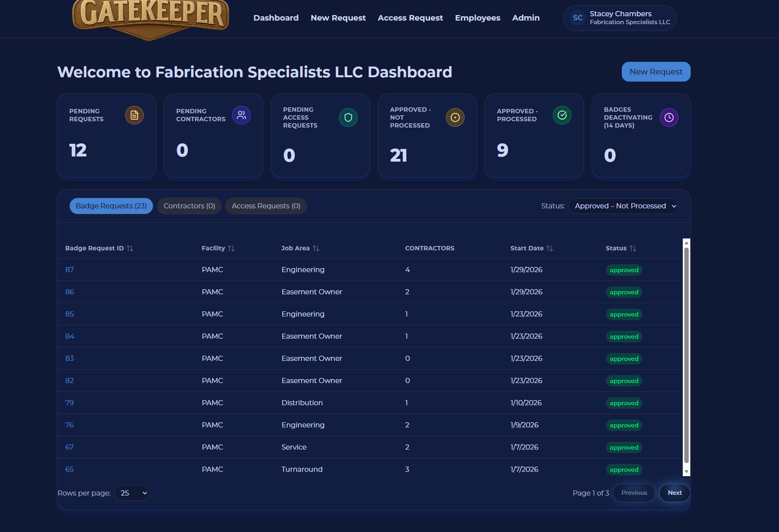Open badge request 79
The width and height of the screenshot is (779, 532).
[x=70, y=403]
